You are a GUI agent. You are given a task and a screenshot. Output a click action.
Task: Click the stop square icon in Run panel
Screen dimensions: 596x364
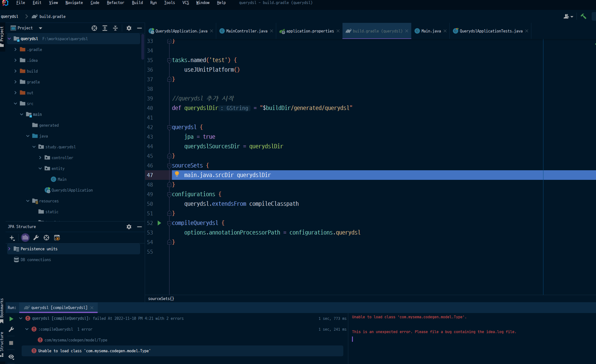coord(11,343)
